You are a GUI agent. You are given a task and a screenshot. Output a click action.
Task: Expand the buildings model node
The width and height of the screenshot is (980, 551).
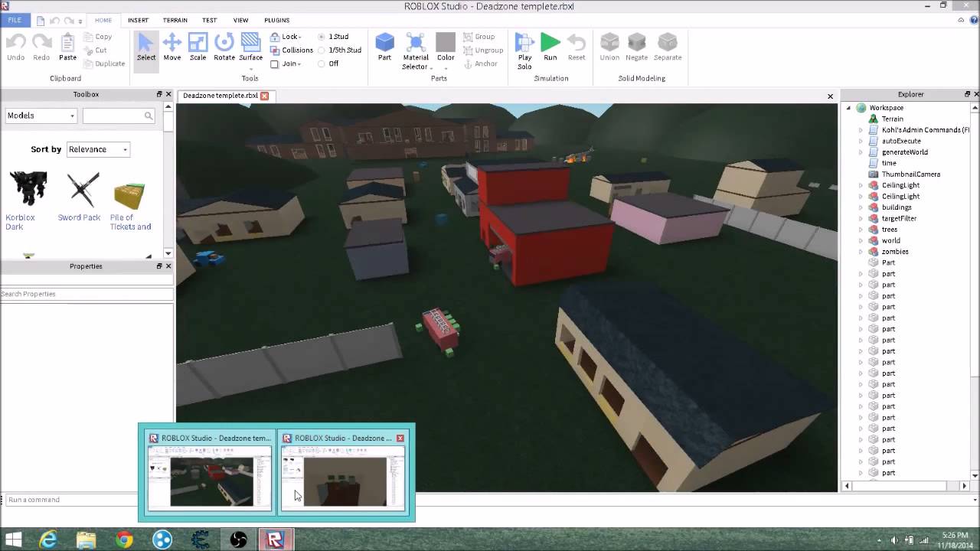coord(861,207)
